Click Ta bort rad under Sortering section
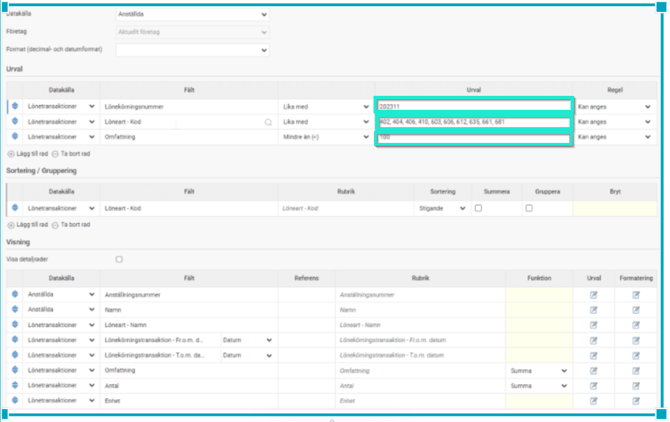The height and width of the screenshot is (422, 670). [x=75, y=225]
